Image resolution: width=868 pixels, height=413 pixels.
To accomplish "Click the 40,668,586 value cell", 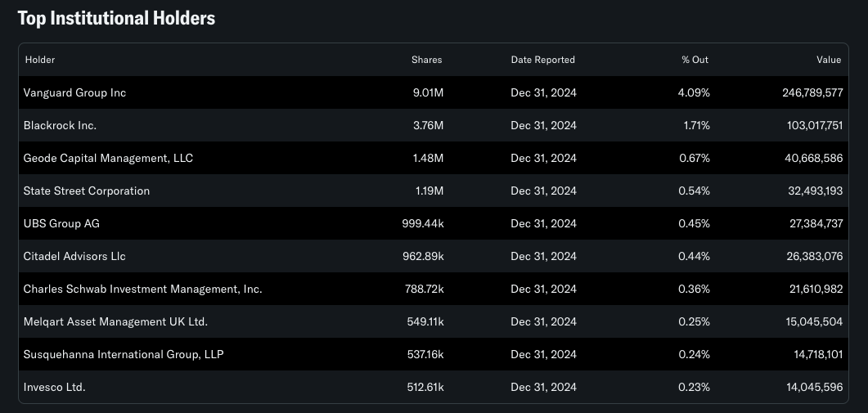I will point(814,159).
